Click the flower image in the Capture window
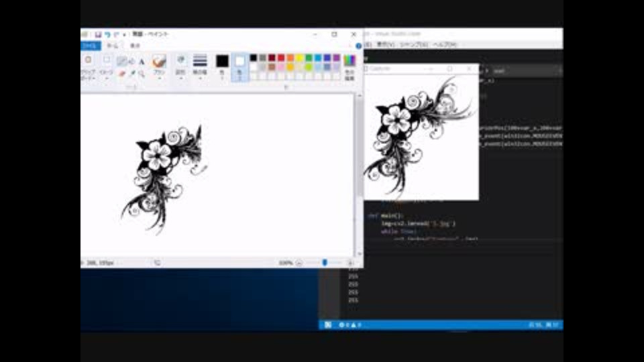 coord(421,137)
